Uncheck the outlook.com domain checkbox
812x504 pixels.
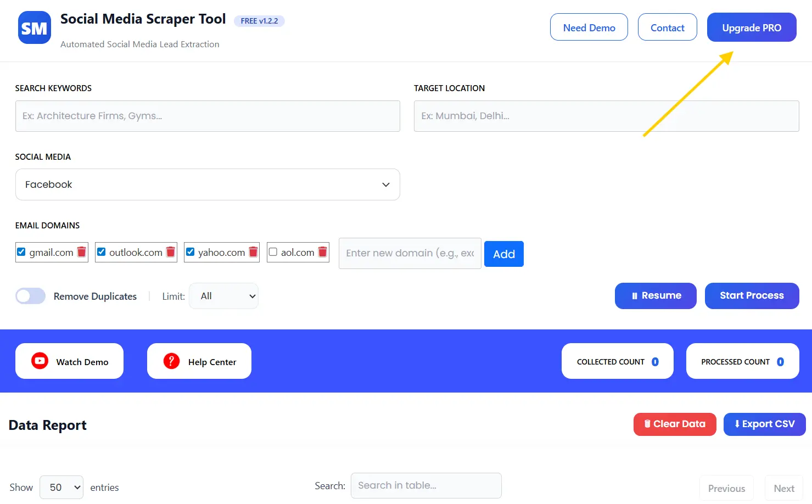pos(102,252)
